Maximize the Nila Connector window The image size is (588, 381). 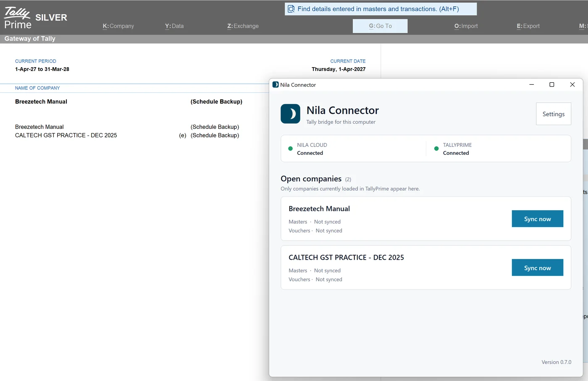(x=552, y=85)
